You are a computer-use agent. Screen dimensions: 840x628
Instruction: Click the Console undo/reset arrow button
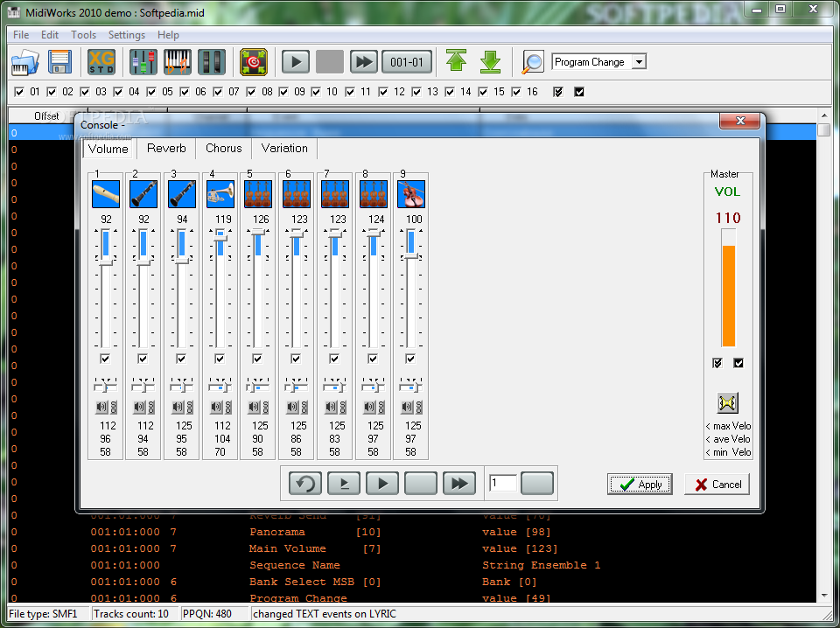click(x=305, y=484)
